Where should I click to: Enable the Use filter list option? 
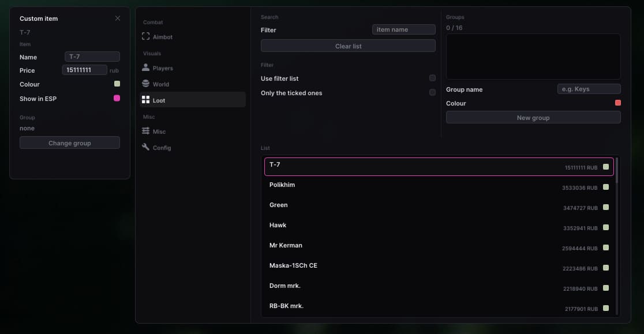432,78
